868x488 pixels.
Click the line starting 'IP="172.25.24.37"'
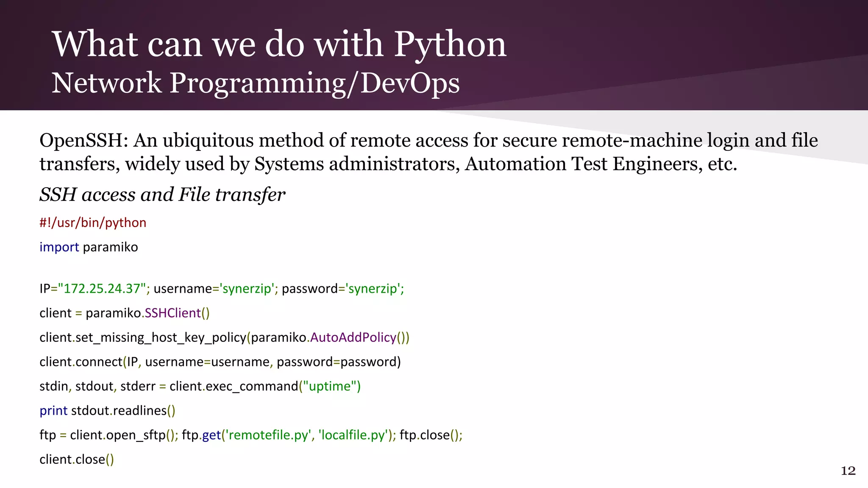222,289
